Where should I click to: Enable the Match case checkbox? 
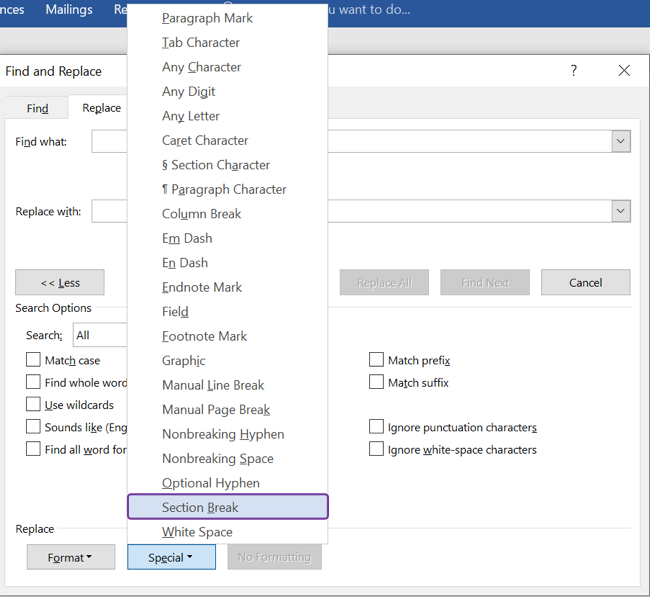pyautogui.click(x=33, y=360)
